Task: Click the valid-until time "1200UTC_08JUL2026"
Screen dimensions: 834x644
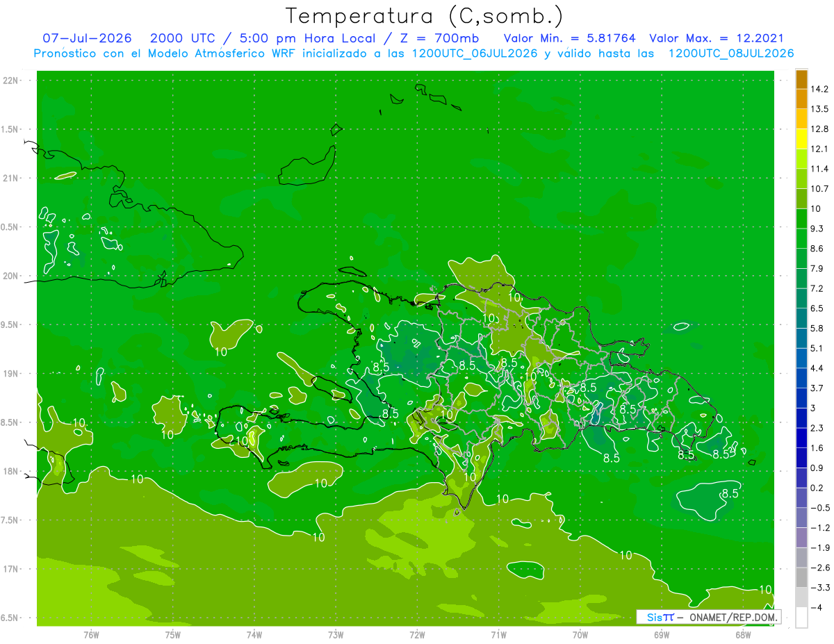Action: 730,53
